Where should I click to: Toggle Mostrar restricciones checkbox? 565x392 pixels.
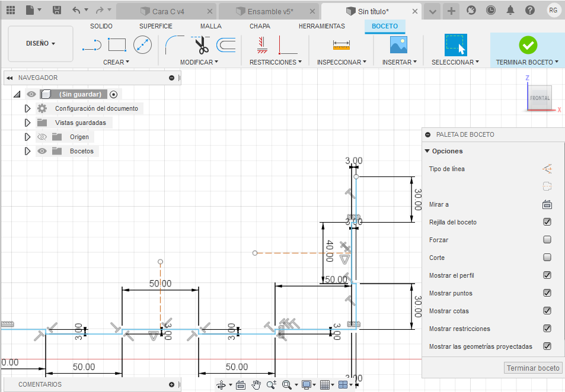point(547,329)
